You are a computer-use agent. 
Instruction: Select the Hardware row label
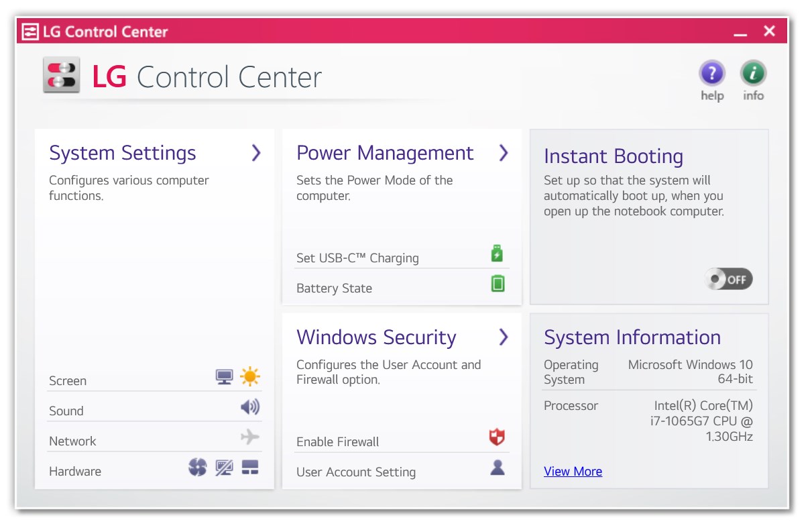pyautogui.click(x=74, y=471)
